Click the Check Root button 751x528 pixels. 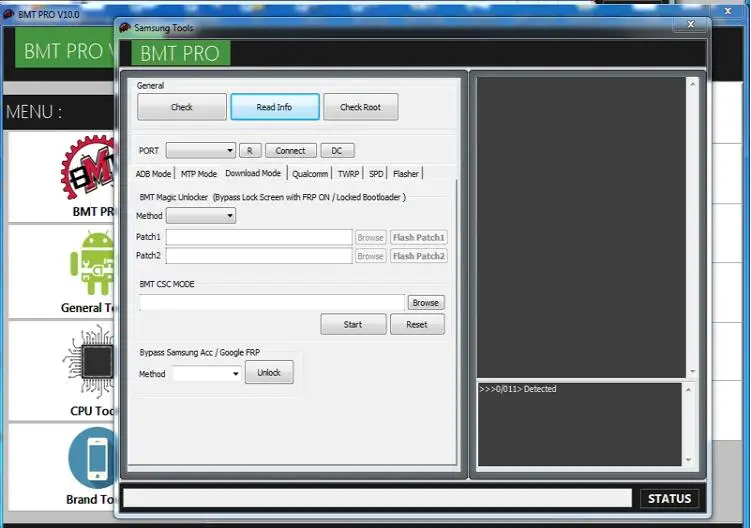[x=360, y=107]
